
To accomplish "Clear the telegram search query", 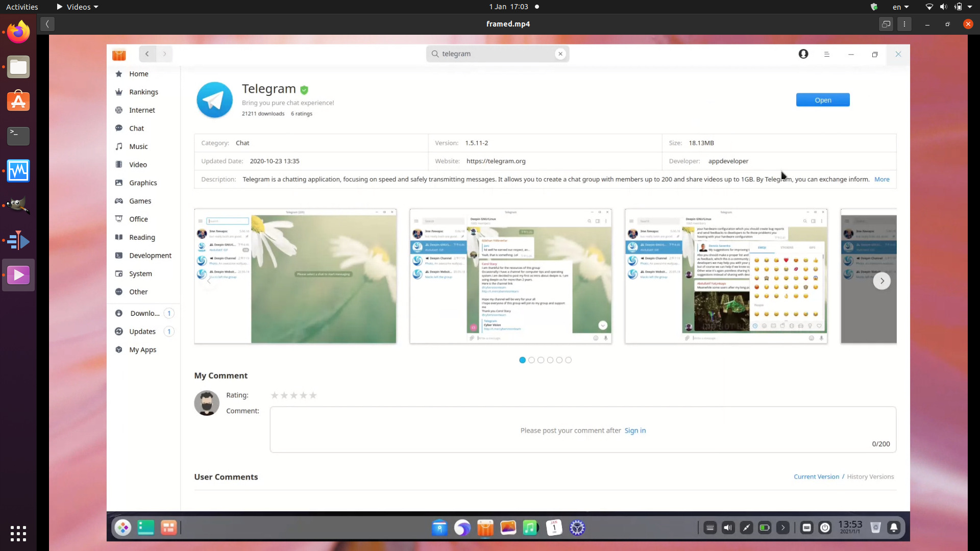I will pos(560,54).
